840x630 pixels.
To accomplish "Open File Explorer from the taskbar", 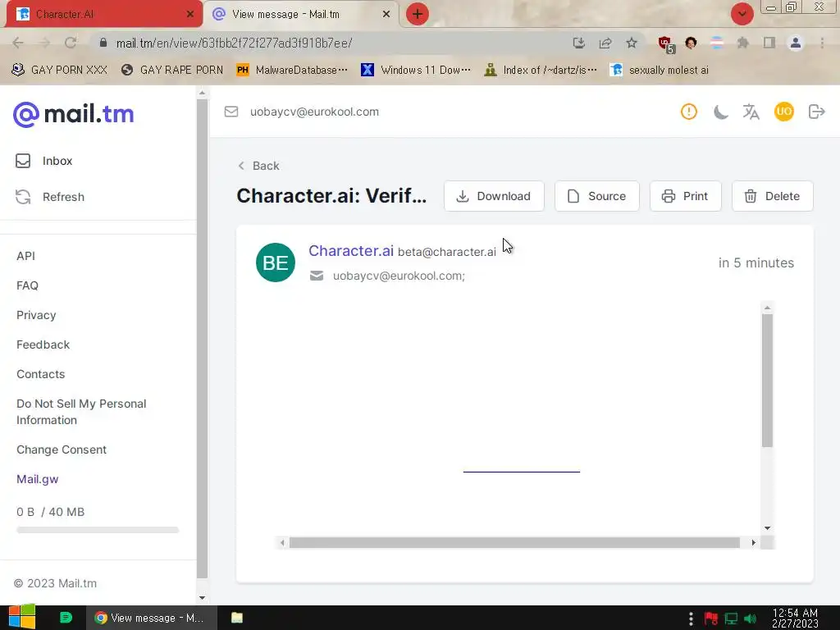I will tap(237, 618).
